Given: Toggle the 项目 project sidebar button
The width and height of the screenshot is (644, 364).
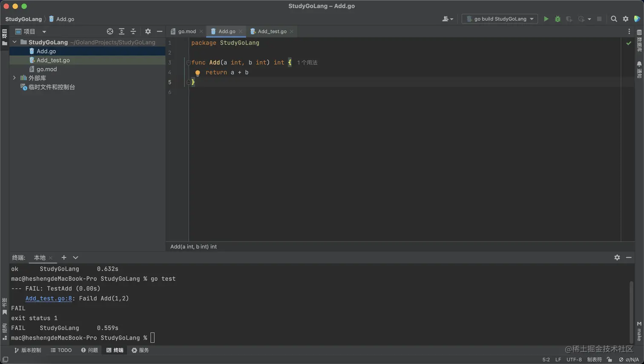Looking at the screenshot, I should [x=5, y=37].
